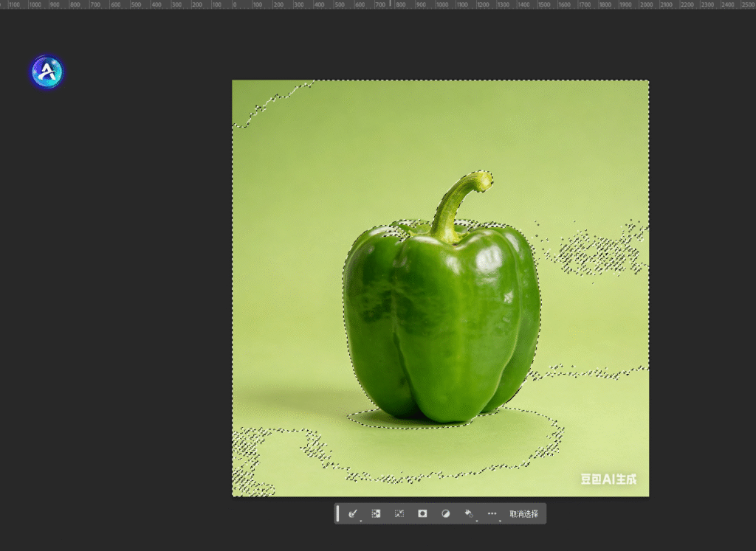Create a mask from the selection
This screenshot has width=756, height=551.
tap(422, 513)
